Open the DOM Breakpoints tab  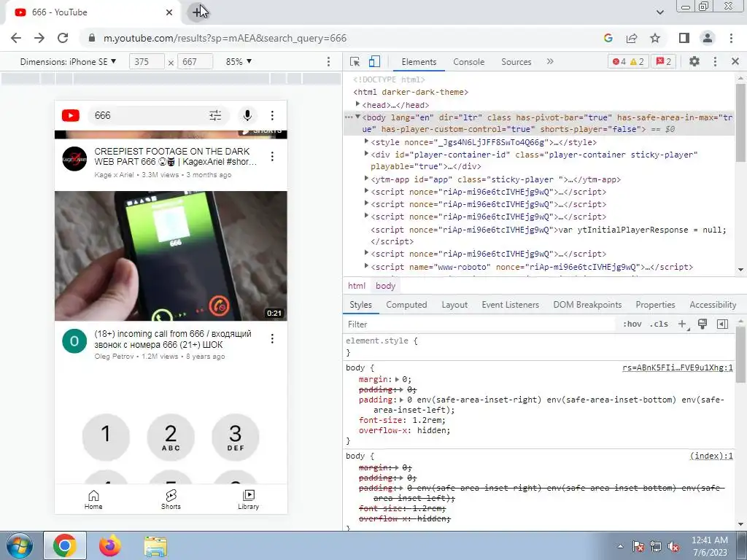[x=587, y=305]
